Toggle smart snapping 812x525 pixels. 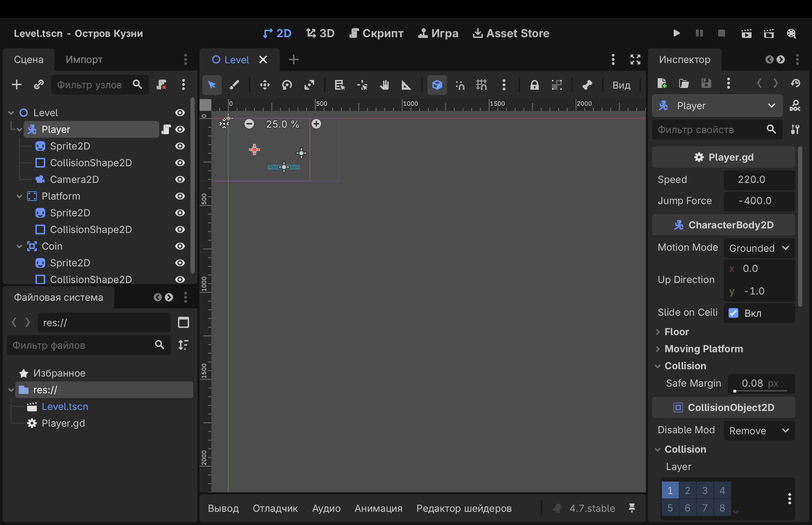click(x=460, y=85)
